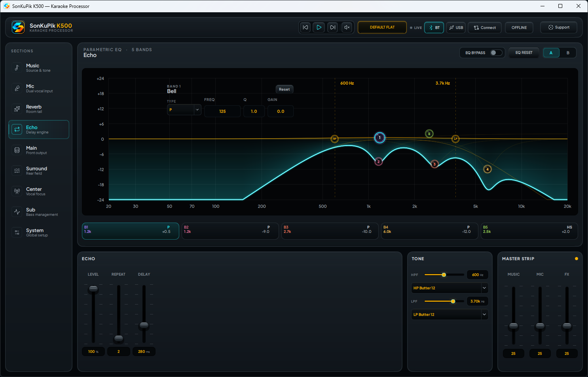The width and height of the screenshot is (588, 377).
Task: Click the Surround waves icon
Action: (17, 171)
